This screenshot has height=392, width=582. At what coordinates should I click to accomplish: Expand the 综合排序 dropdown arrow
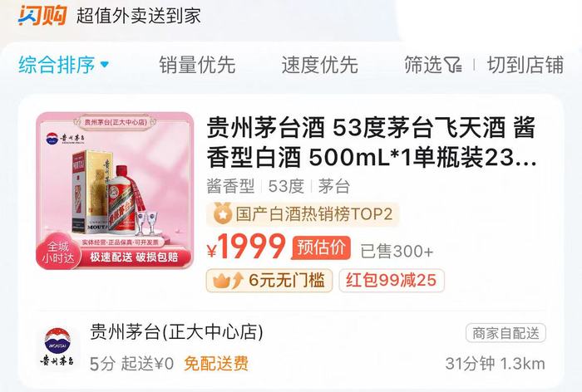[105, 65]
